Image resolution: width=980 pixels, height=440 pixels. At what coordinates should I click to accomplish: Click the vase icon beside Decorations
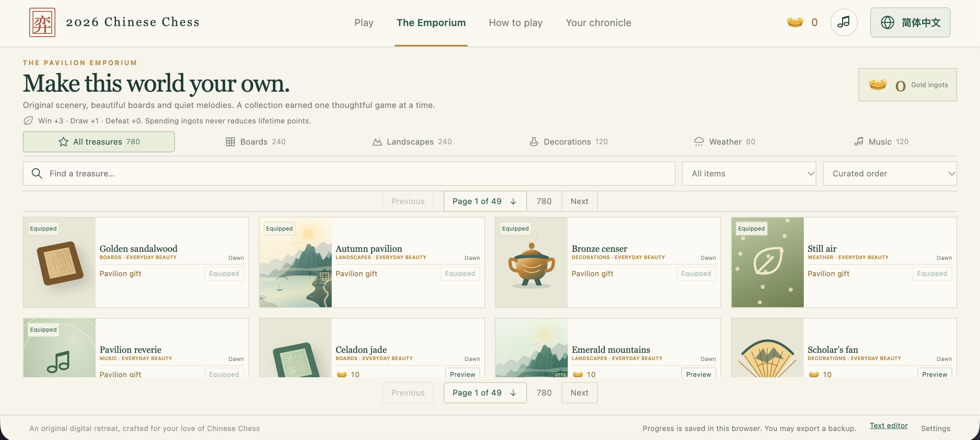click(534, 142)
